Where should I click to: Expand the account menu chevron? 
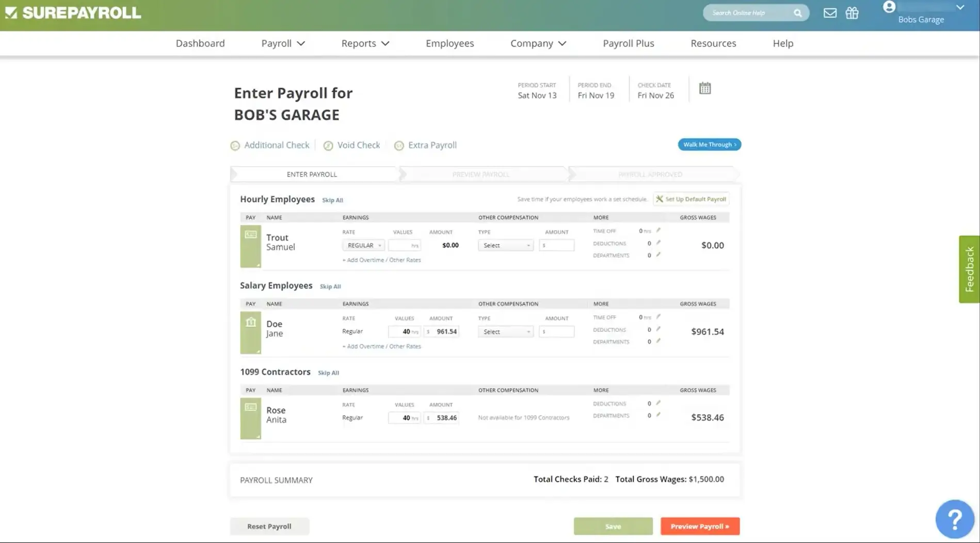click(960, 7)
